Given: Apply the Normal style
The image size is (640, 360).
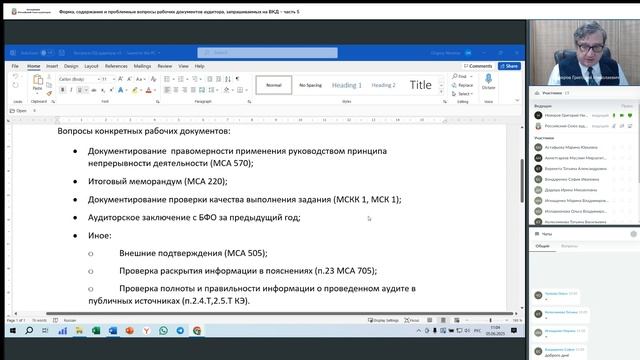Looking at the screenshot, I should tap(274, 85).
